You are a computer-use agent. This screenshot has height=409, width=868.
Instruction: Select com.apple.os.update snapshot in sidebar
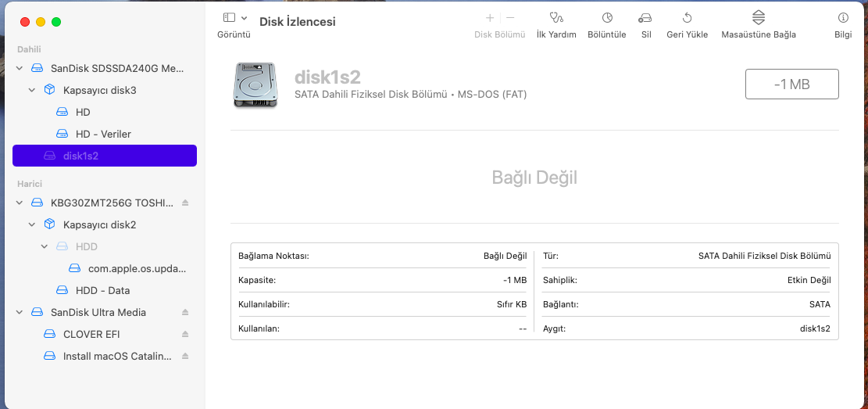click(137, 269)
